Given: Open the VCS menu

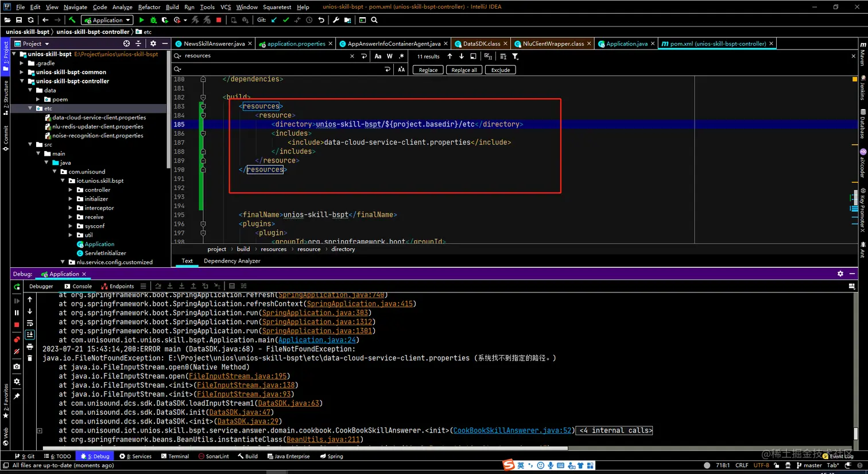Looking at the screenshot, I should point(226,7).
